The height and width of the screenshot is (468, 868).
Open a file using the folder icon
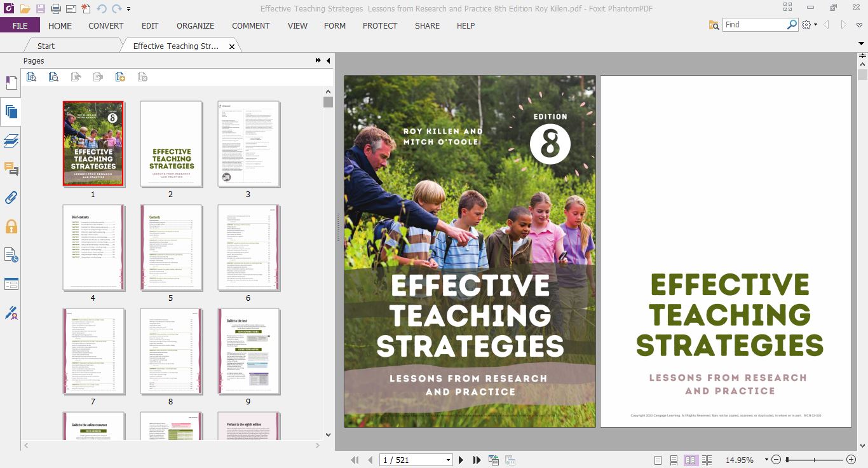tap(25, 9)
